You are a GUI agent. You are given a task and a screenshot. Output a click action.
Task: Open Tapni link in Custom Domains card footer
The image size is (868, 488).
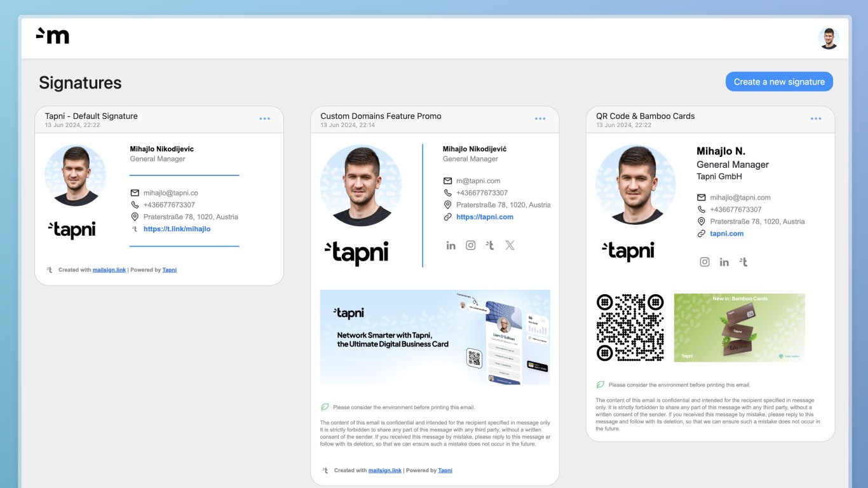pos(445,471)
